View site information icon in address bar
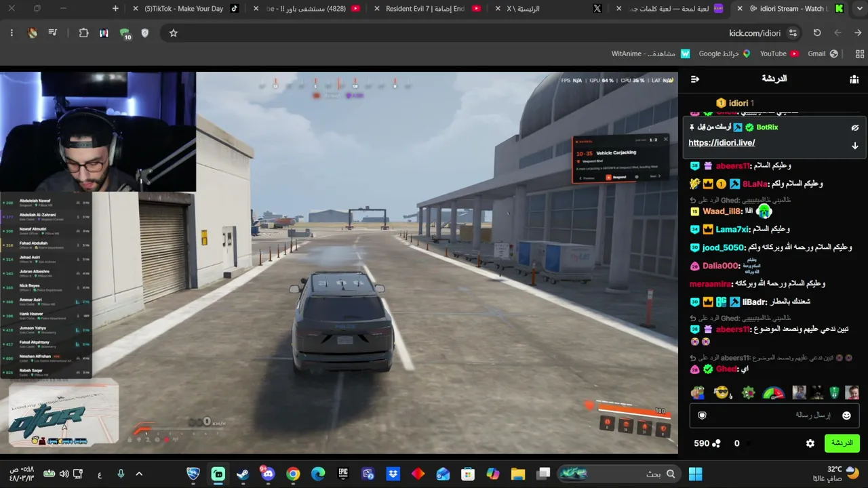Screen dimensions: 868x488 [793, 33]
